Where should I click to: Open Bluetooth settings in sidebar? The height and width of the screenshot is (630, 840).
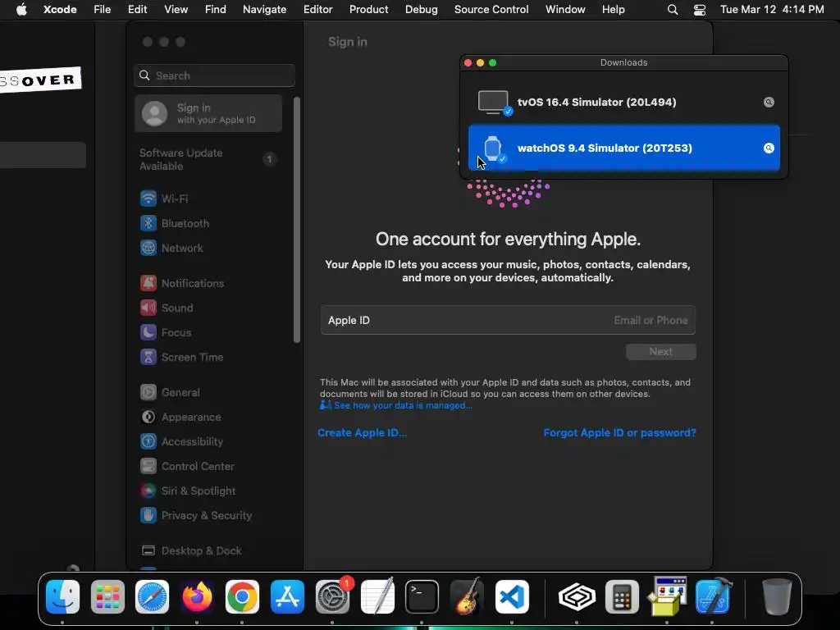coord(175,223)
